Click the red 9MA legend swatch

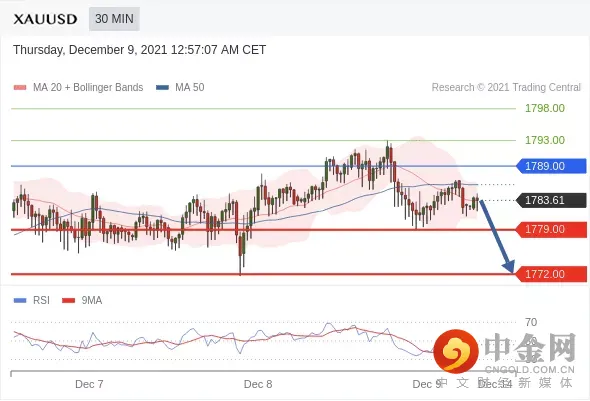point(68,301)
